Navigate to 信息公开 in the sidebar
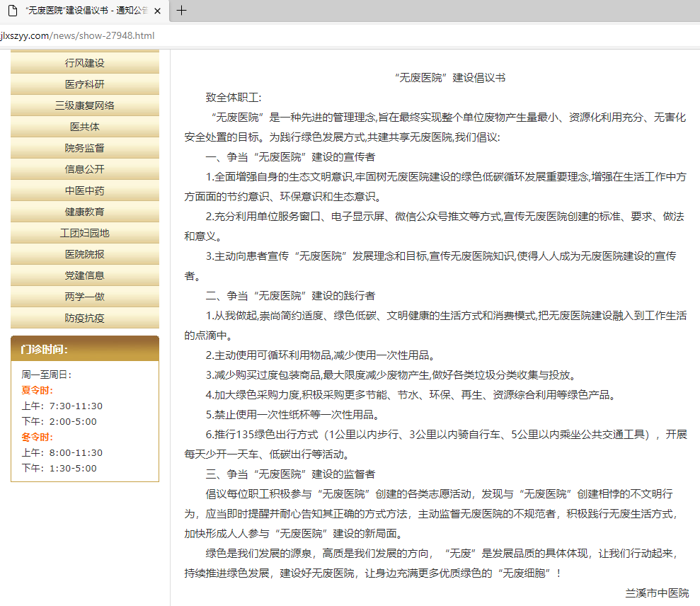Screen dimensions: 700x606 pos(85,169)
